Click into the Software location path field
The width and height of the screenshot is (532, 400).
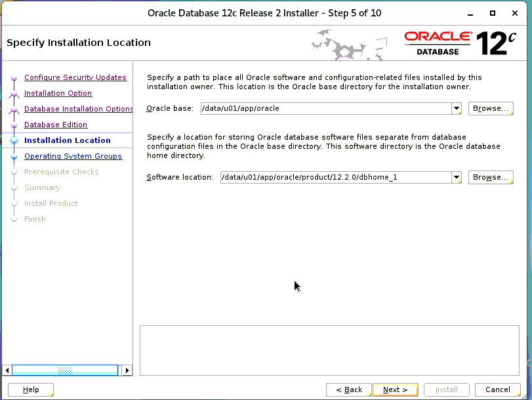coord(335,177)
